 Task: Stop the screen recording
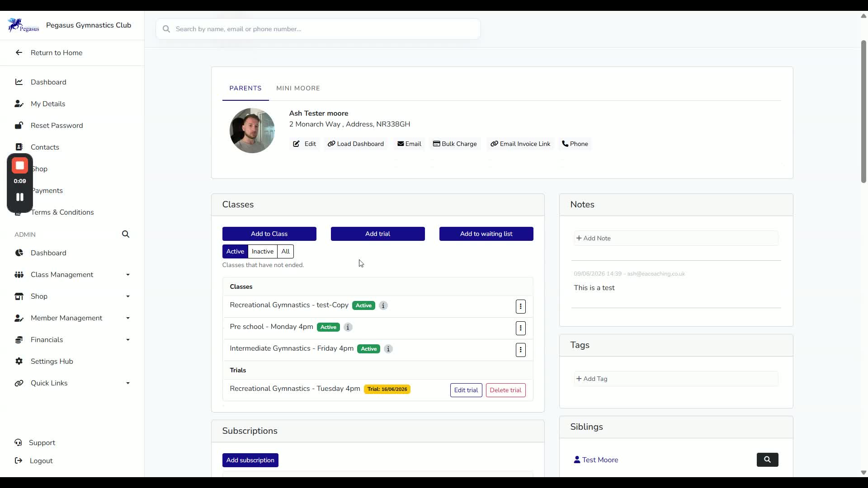(x=20, y=166)
